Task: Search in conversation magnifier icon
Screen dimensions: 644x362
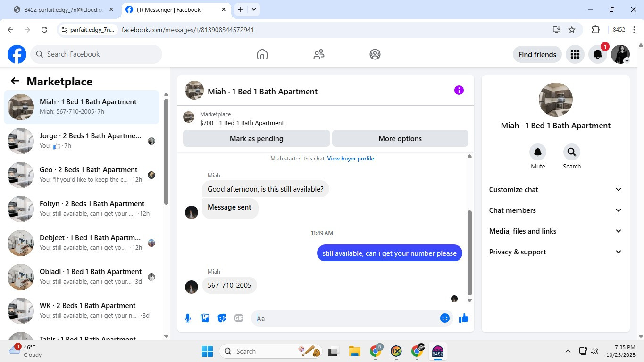Action: pyautogui.click(x=572, y=152)
